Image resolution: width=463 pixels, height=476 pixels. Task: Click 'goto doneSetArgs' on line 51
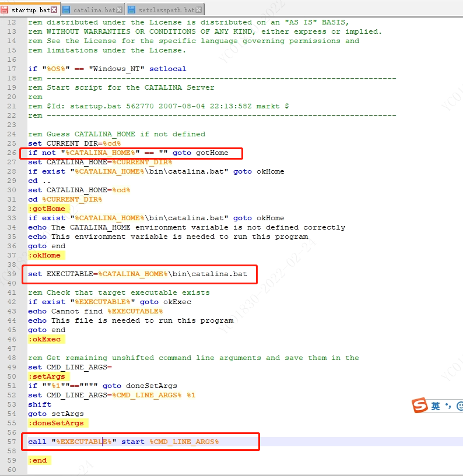coord(140,386)
